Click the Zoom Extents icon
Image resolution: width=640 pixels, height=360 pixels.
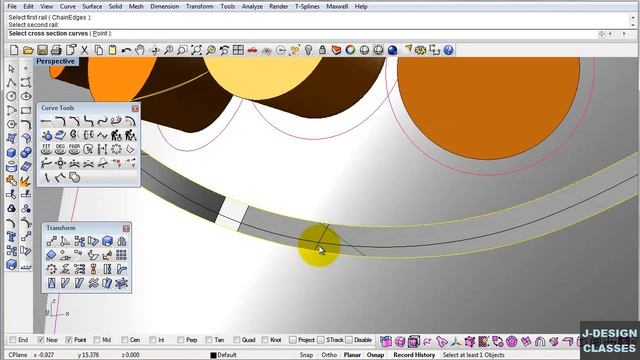click(196, 50)
